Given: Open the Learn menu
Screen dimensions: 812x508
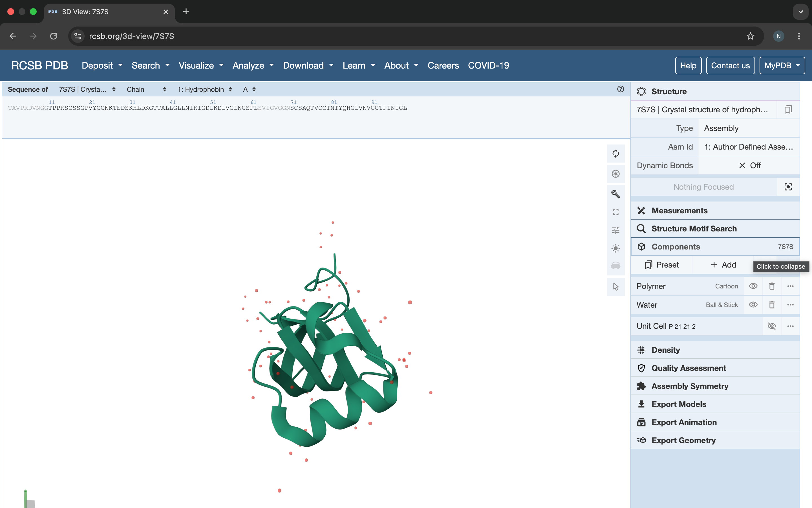Looking at the screenshot, I should click(359, 65).
